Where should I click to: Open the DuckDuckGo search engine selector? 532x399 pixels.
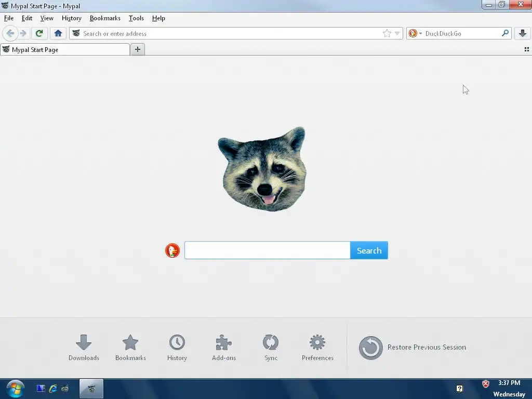click(x=415, y=33)
